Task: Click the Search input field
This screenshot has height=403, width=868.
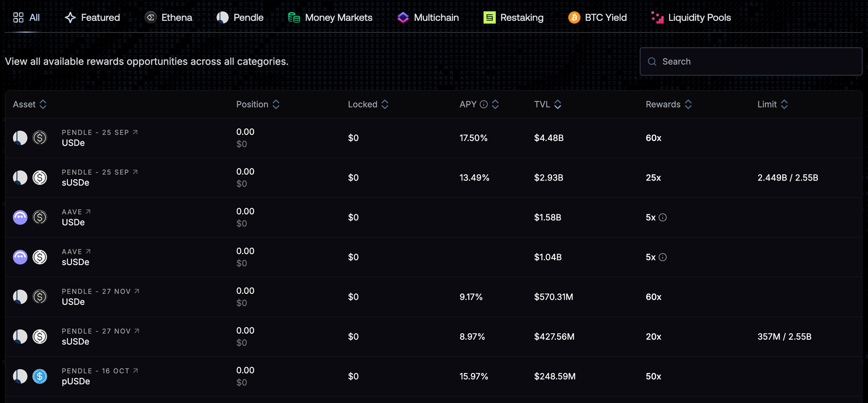Action: point(751,62)
